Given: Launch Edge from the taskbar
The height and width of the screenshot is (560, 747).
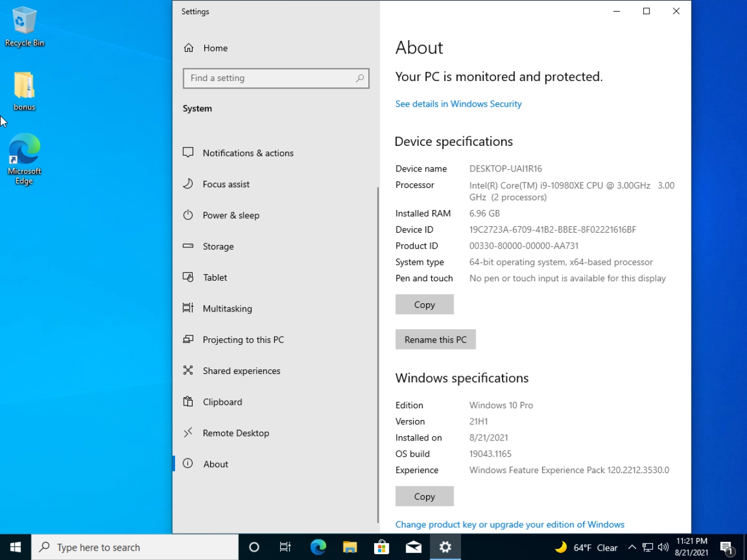Looking at the screenshot, I should 318,547.
